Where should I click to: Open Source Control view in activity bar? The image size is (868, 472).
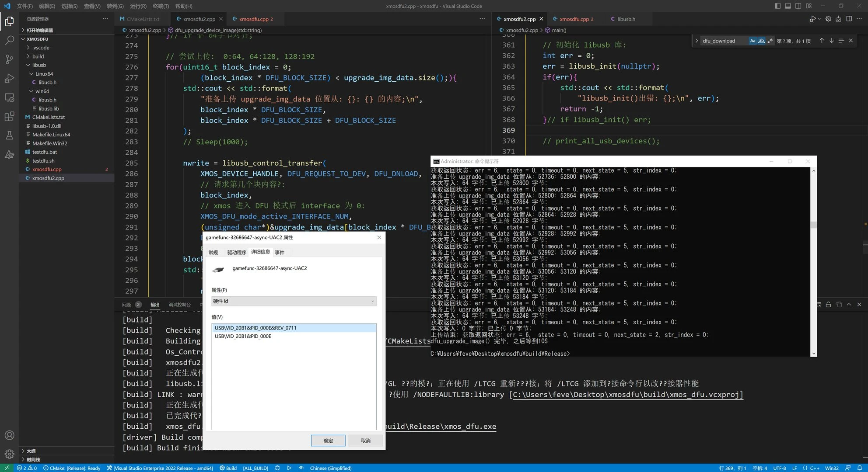9,59
